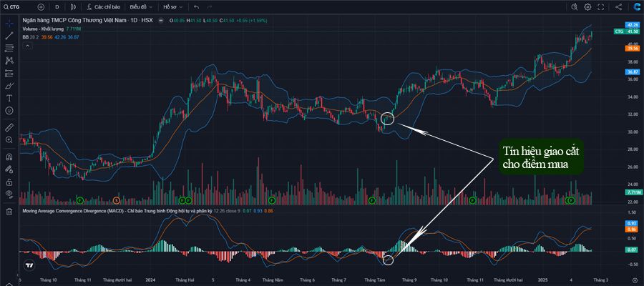The height and width of the screenshot is (286, 644).
Task: Undo the last chart action
Action: pos(196,7)
